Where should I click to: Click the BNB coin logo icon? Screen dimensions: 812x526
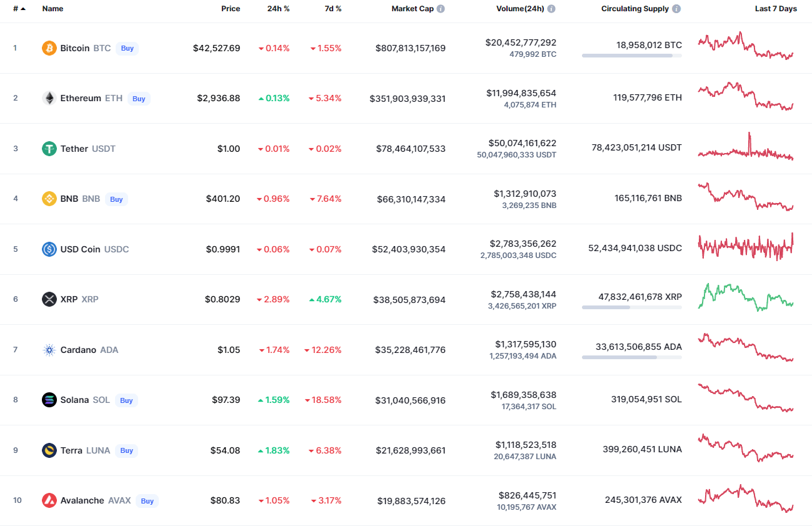point(49,199)
